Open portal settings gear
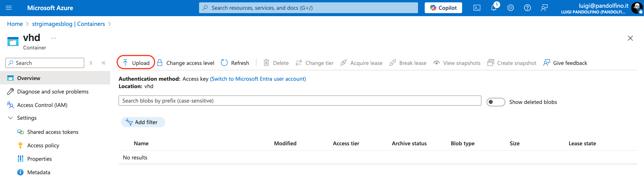The height and width of the screenshot is (187, 644). [x=511, y=8]
